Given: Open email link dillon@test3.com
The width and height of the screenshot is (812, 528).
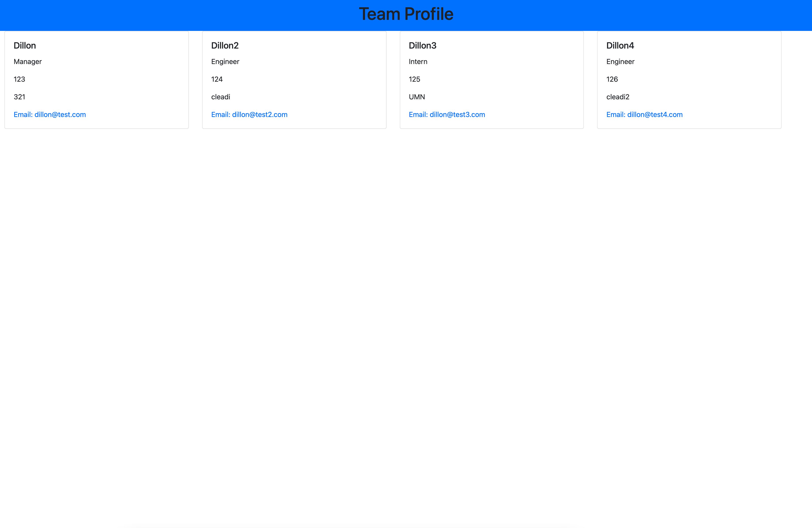Looking at the screenshot, I should [x=447, y=115].
